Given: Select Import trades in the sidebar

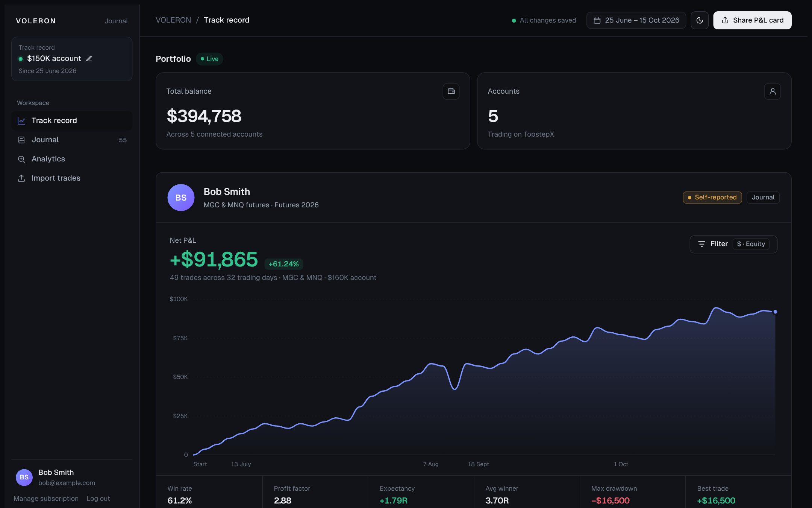Looking at the screenshot, I should (72, 178).
